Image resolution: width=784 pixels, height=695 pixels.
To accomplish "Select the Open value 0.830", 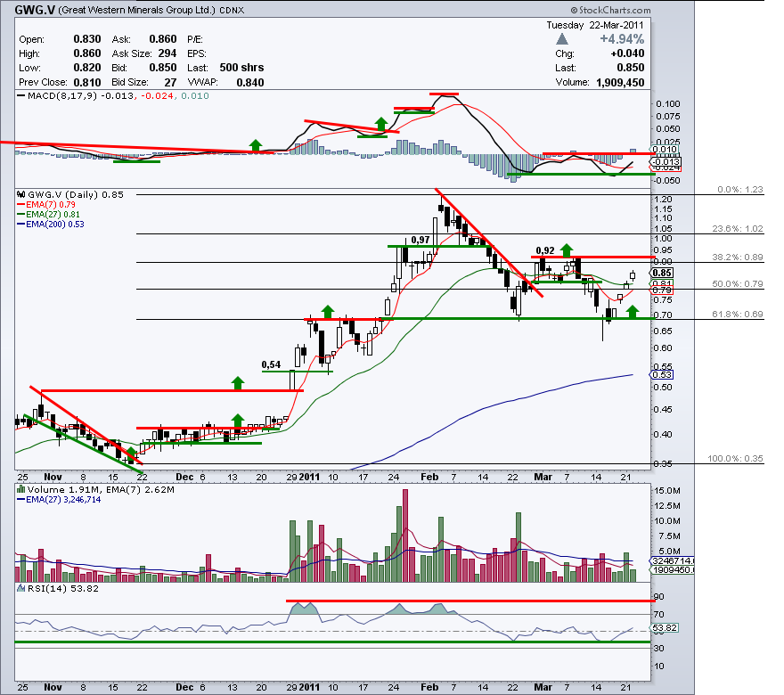I will (x=87, y=39).
